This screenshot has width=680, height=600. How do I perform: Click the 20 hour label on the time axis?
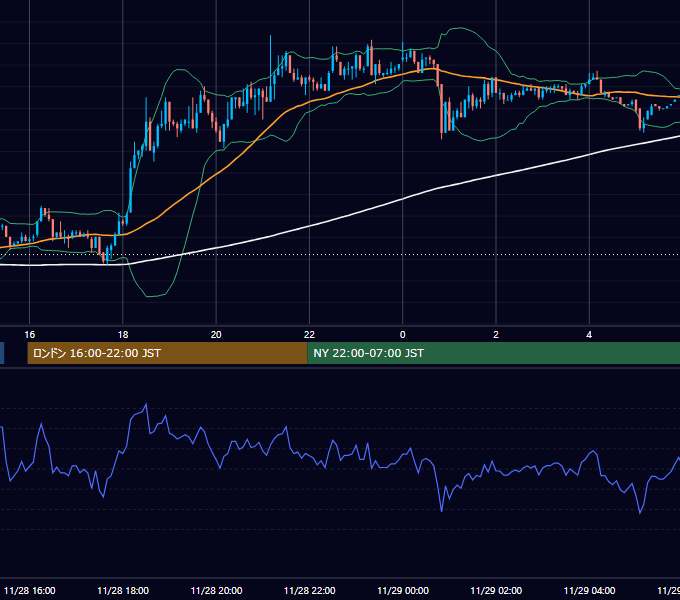(x=216, y=335)
